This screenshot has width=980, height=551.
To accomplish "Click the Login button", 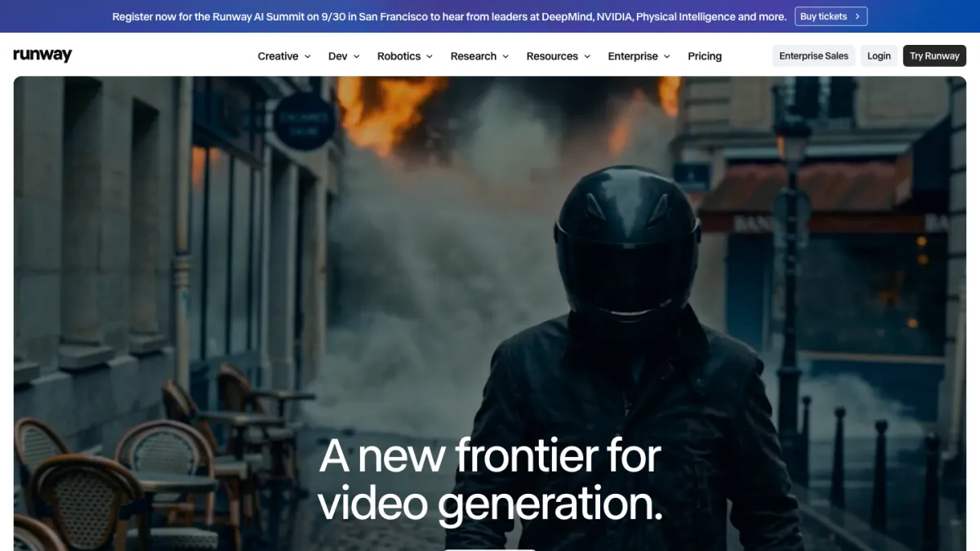I will (x=879, y=56).
